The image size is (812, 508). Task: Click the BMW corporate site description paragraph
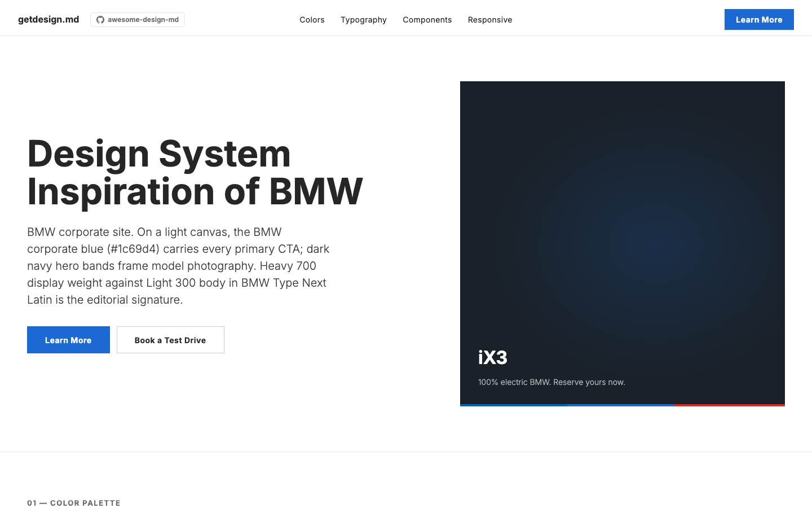pyautogui.click(x=178, y=265)
